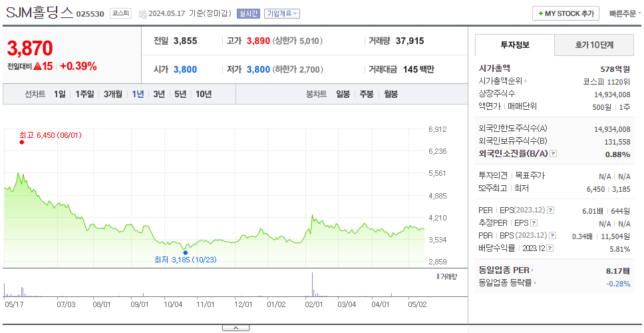Click the calendar icon beside 2024.05.17
The width and height of the screenshot is (644, 333).
click(142, 15)
